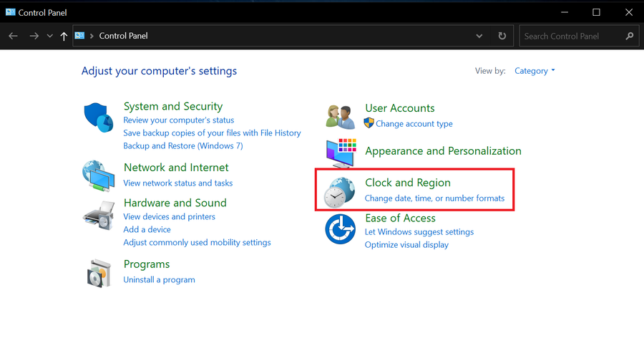The height and width of the screenshot is (346, 644).
Task: Click the address bar Control Panel icon
Action: [x=79, y=36]
